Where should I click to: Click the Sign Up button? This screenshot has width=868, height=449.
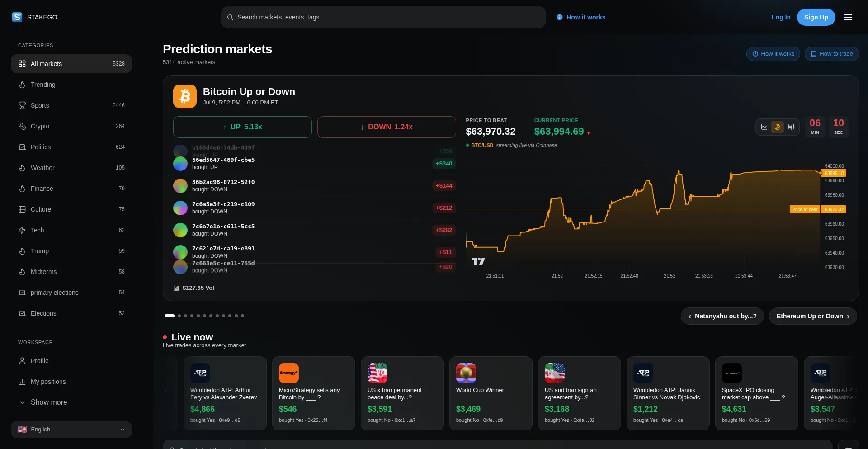[x=816, y=17]
